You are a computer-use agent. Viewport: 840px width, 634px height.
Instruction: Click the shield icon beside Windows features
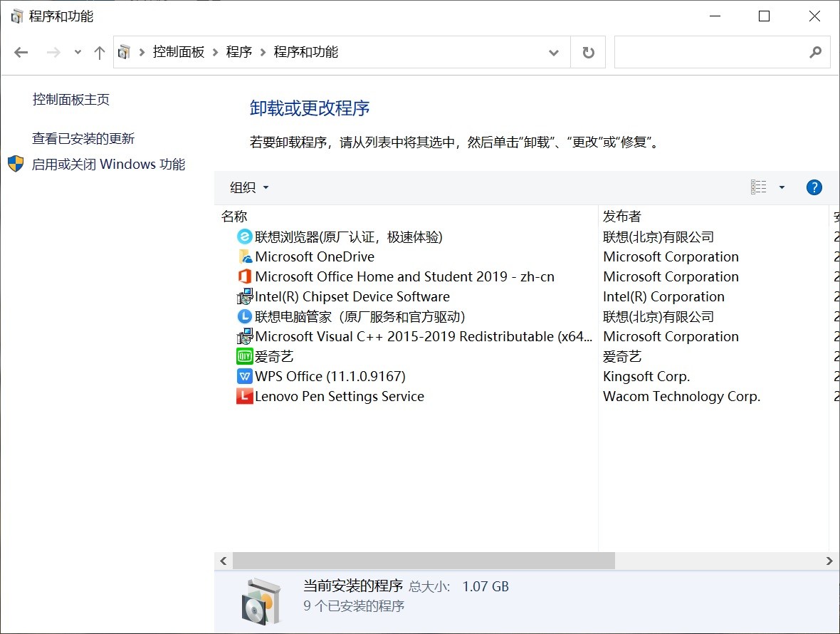(x=16, y=164)
